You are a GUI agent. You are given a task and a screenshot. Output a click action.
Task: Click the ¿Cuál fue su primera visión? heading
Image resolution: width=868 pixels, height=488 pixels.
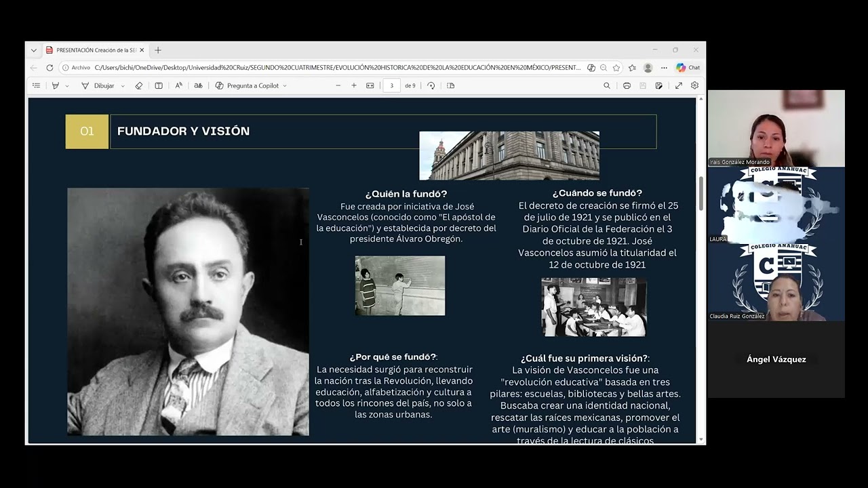click(x=585, y=358)
